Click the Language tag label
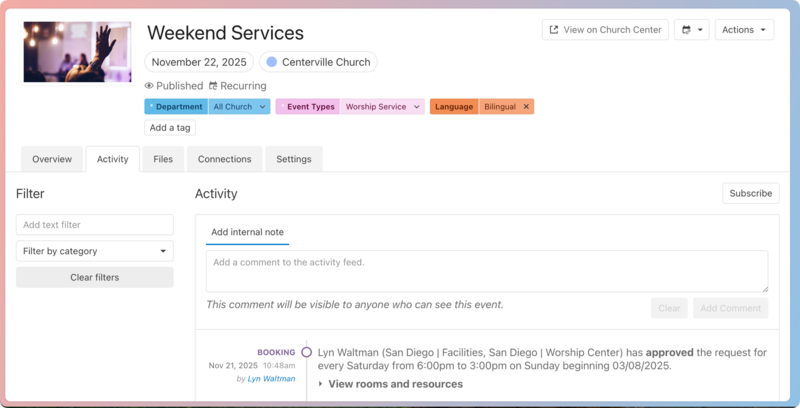The image size is (800, 408). (454, 107)
